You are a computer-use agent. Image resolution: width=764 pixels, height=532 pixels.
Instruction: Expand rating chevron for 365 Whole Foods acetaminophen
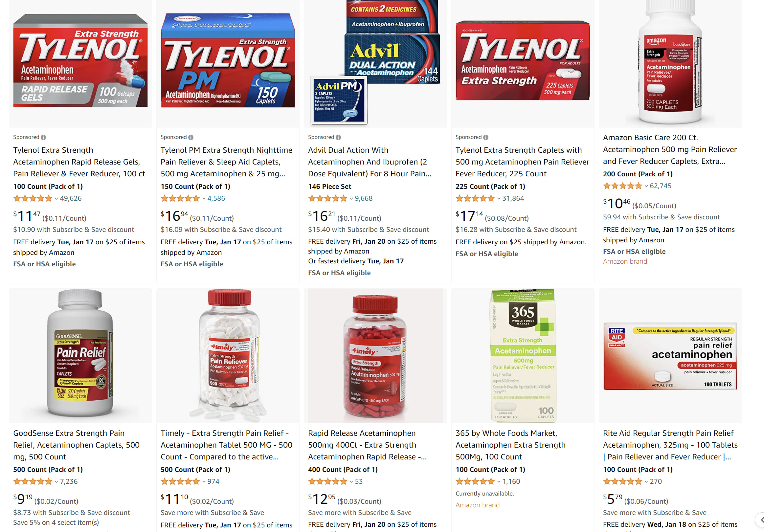click(x=499, y=481)
